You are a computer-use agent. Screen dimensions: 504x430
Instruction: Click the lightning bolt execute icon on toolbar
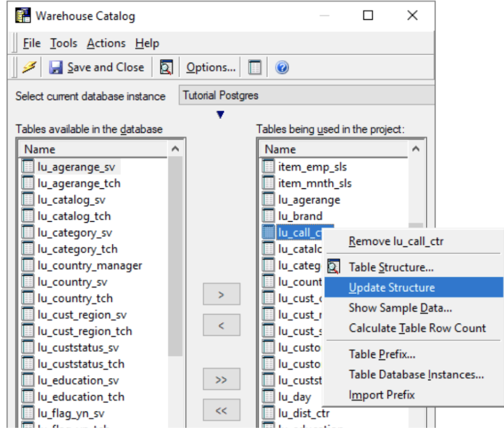(30, 67)
